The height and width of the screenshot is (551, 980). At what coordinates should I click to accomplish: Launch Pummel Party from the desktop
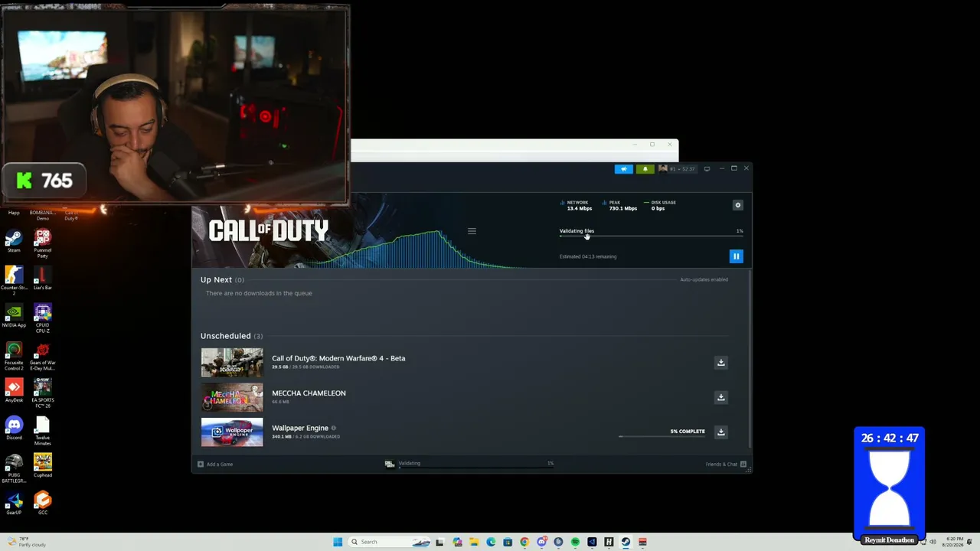pyautogui.click(x=42, y=243)
